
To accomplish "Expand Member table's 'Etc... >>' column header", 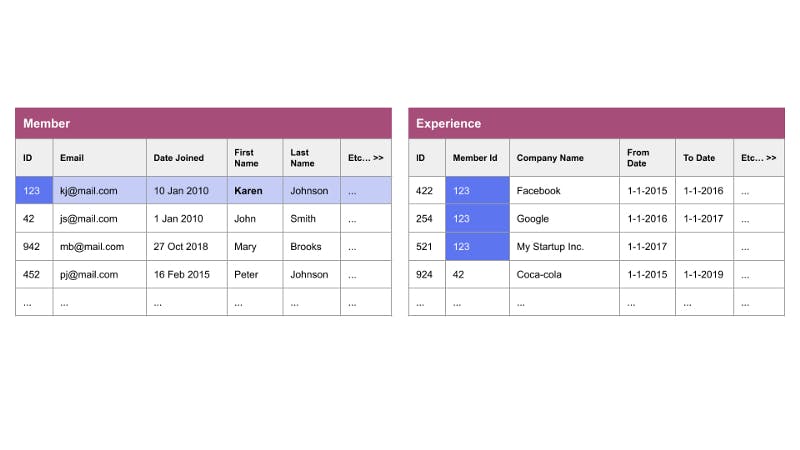I will click(365, 158).
